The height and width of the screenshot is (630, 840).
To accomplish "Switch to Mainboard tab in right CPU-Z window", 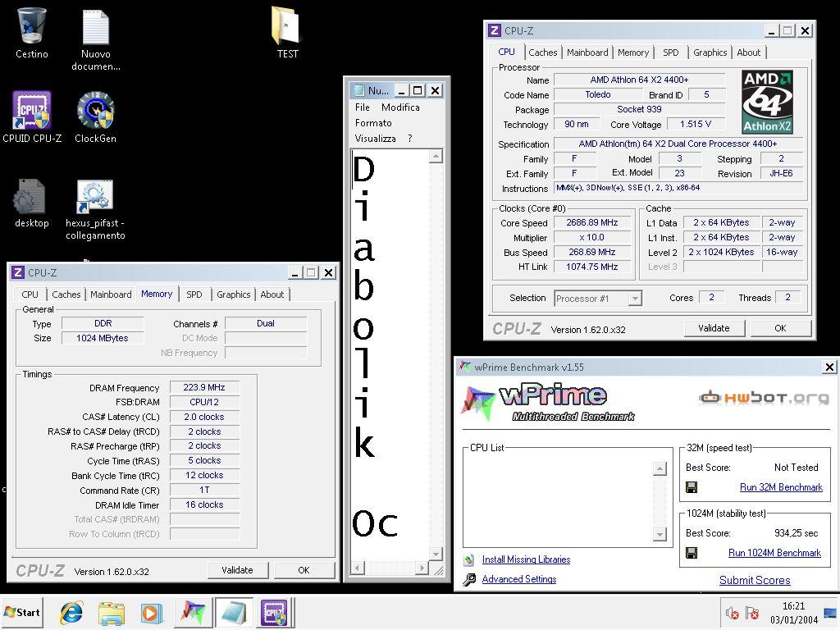I will click(x=587, y=52).
